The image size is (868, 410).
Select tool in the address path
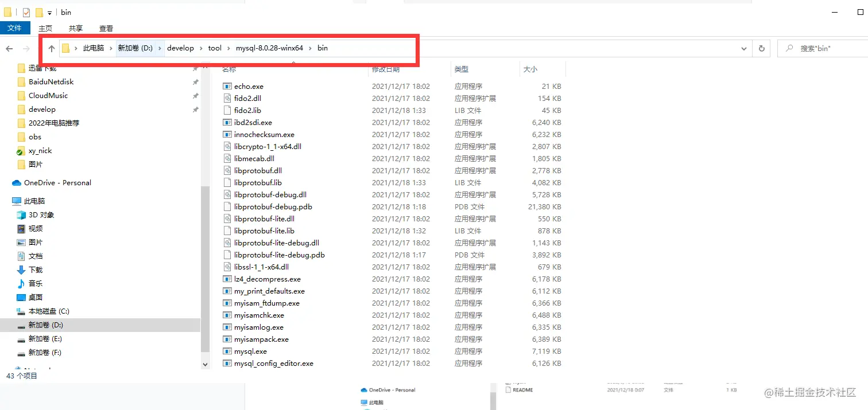point(215,48)
